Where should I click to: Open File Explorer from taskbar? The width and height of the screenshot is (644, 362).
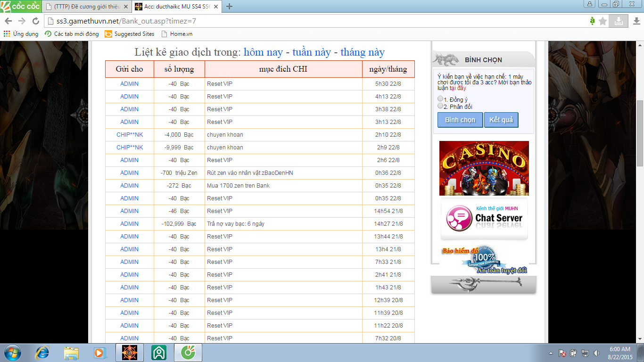[x=71, y=353]
